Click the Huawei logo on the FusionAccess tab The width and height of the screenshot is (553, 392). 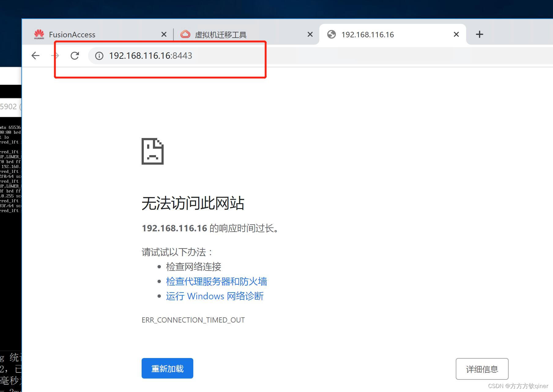pos(39,34)
